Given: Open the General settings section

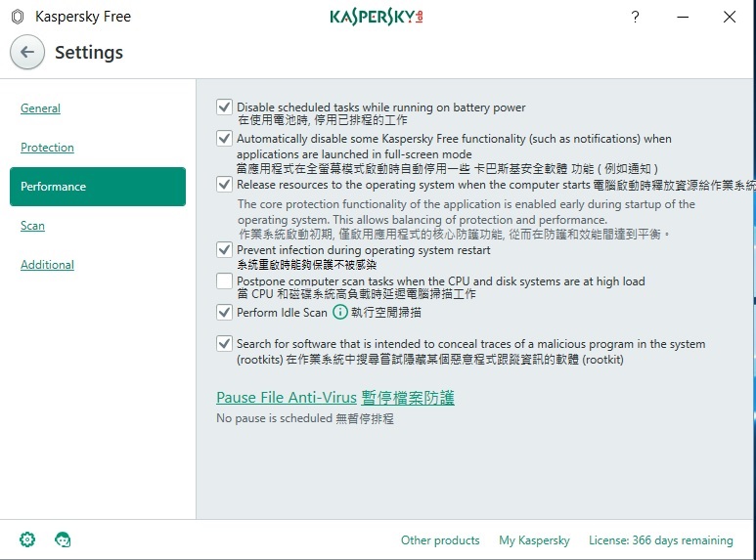Looking at the screenshot, I should (40, 108).
